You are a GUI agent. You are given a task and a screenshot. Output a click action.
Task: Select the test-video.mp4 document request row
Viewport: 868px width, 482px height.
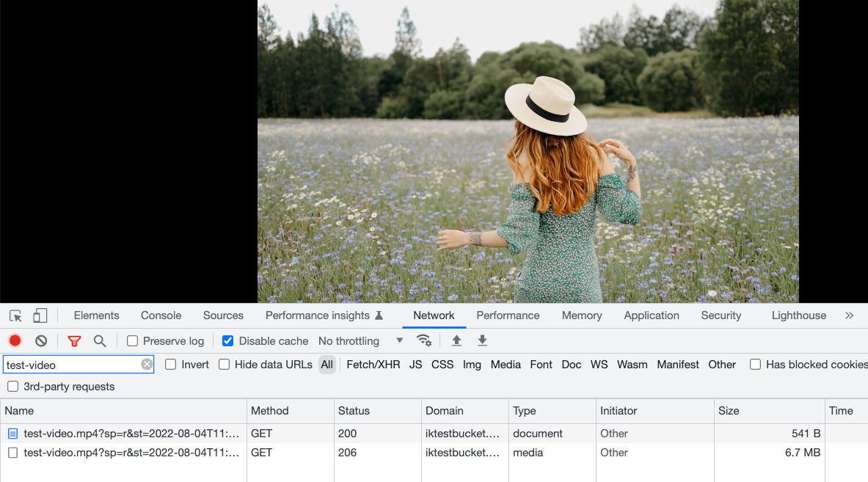pos(434,434)
